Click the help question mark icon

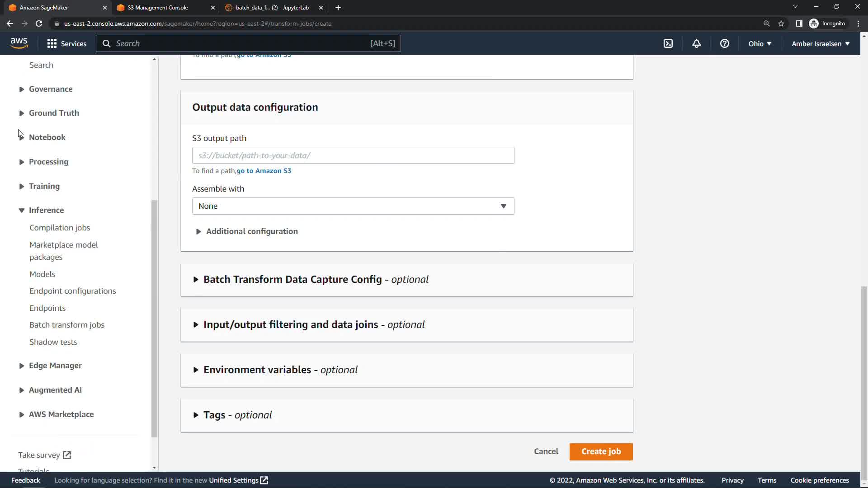[x=724, y=43]
